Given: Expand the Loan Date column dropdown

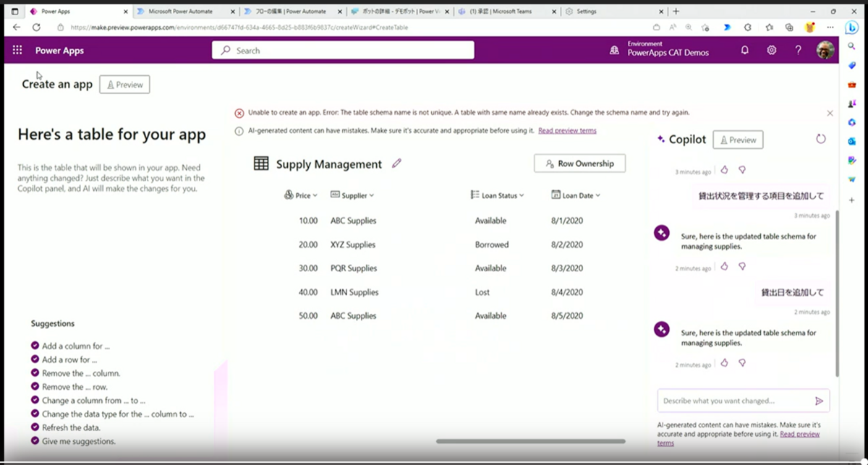Looking at the screenshot, I should [597, 195].
